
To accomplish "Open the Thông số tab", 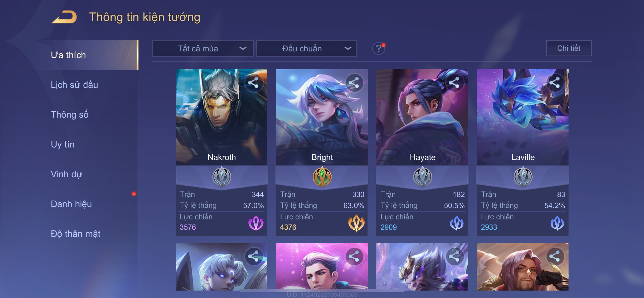I will 69,114.
